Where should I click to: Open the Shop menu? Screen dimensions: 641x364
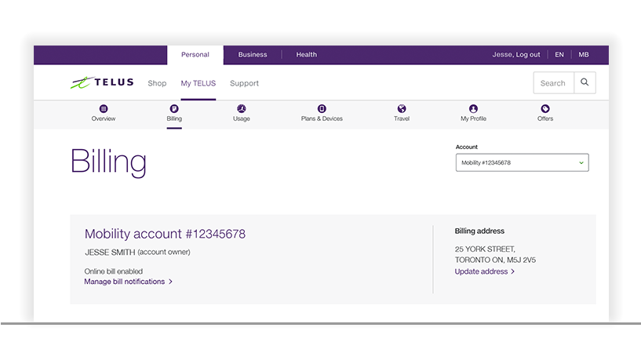click(157, 83)
